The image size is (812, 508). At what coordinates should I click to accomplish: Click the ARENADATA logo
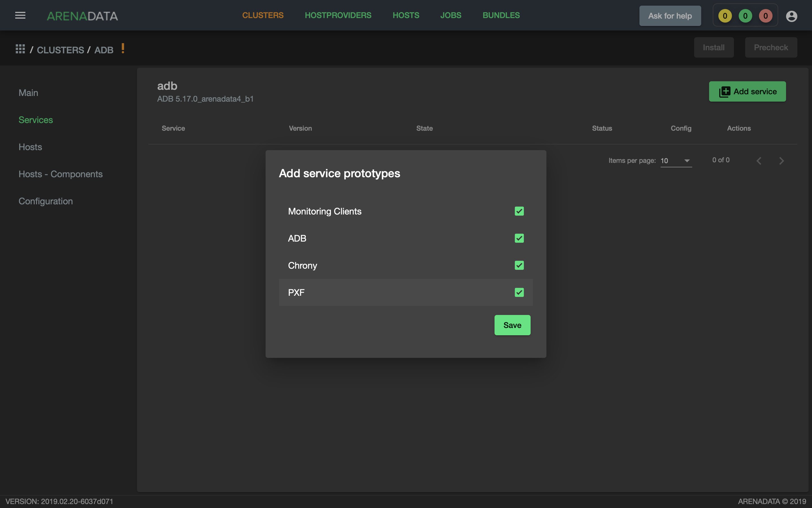click(x=82, y=16)
